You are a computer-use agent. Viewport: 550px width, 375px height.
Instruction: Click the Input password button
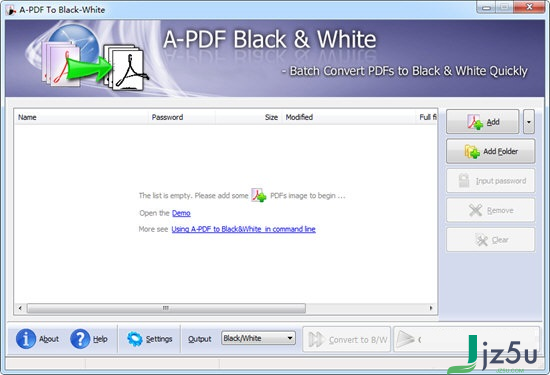tap(490, 181)
